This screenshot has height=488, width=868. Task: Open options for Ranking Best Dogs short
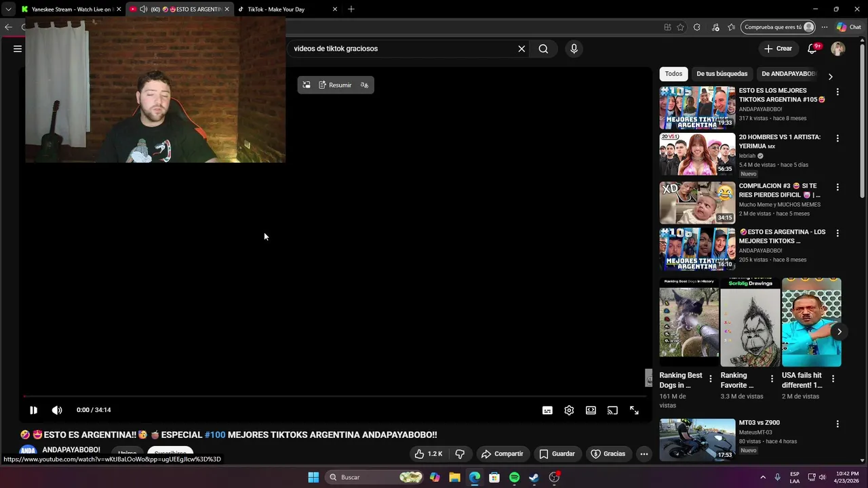711,379
